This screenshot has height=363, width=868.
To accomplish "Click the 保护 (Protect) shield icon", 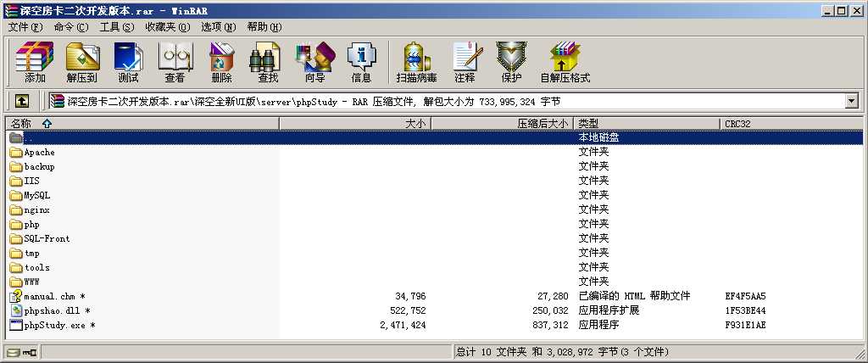I will point(511,62).
